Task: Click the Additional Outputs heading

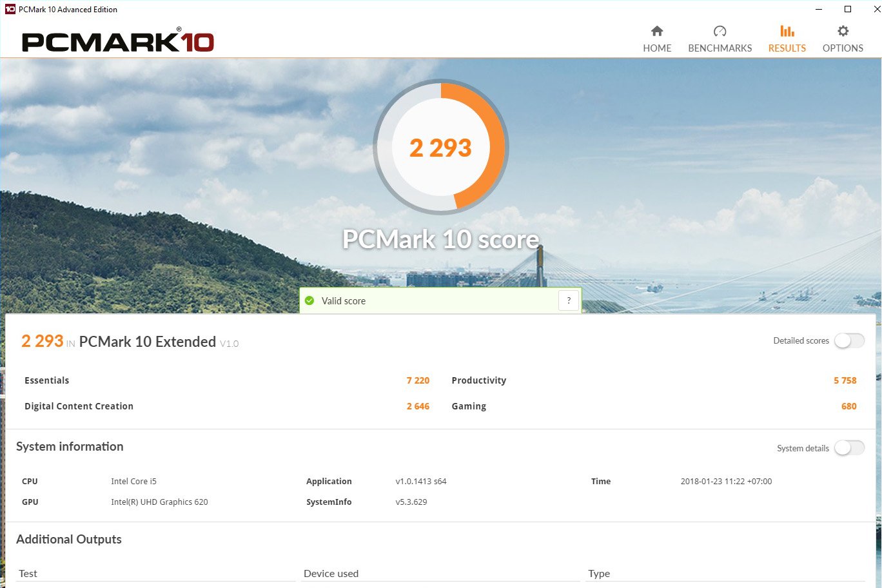Action: [69, 540]
